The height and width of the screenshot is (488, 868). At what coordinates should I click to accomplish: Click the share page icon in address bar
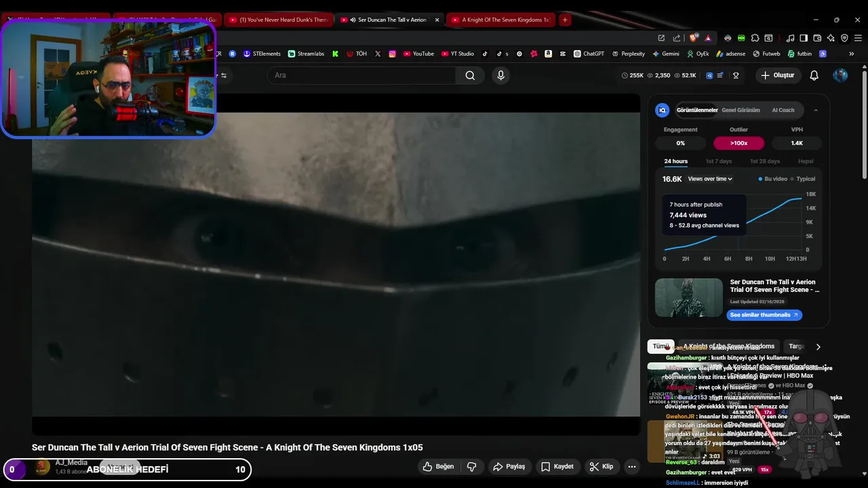coord(676,38)
